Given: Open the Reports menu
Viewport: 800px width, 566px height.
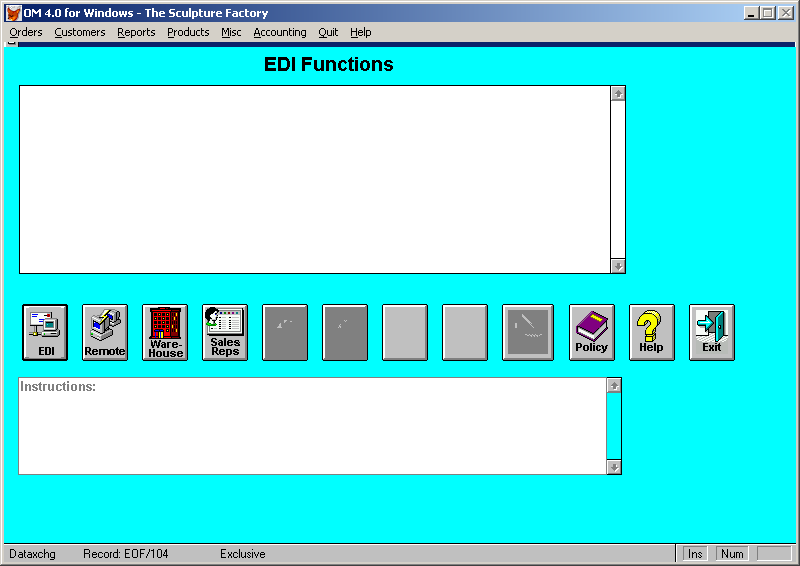Looking at the screenshot, I should coord(136,32).
